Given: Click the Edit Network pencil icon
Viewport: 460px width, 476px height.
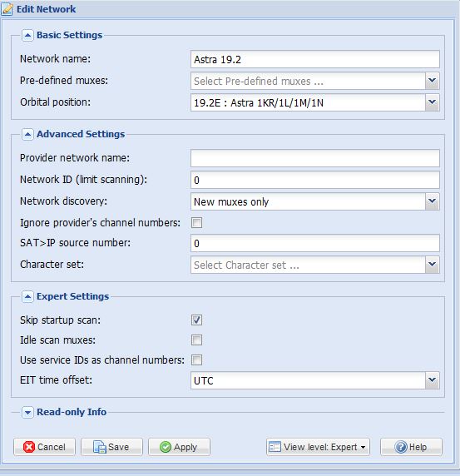Looking at the screenshot, I should click(7, 9).
